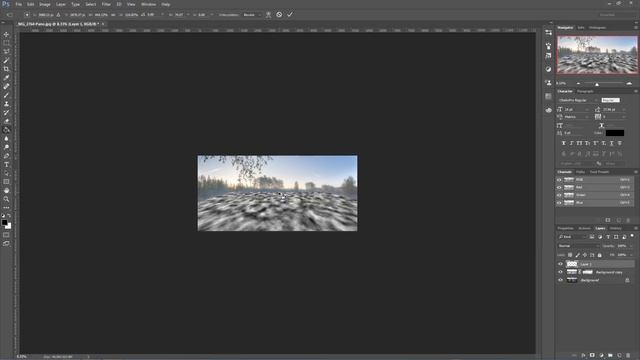Open the layer filter Kind dropdown
The height and width of the screenshot is (360, 640).
pos(572,237)
